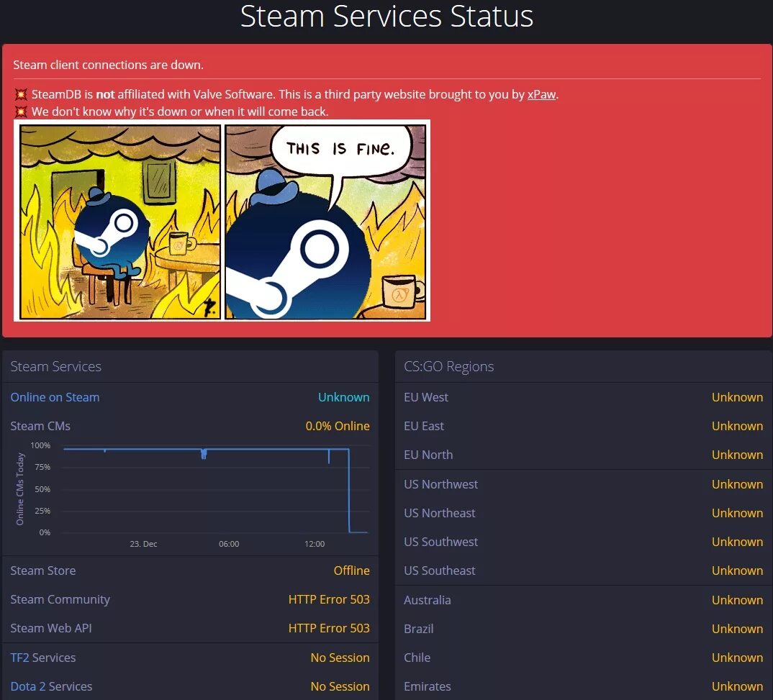This screenshot has height=700, width=773.
Task: Click the 'EU North' region label
Action: (x=428, y=455)
